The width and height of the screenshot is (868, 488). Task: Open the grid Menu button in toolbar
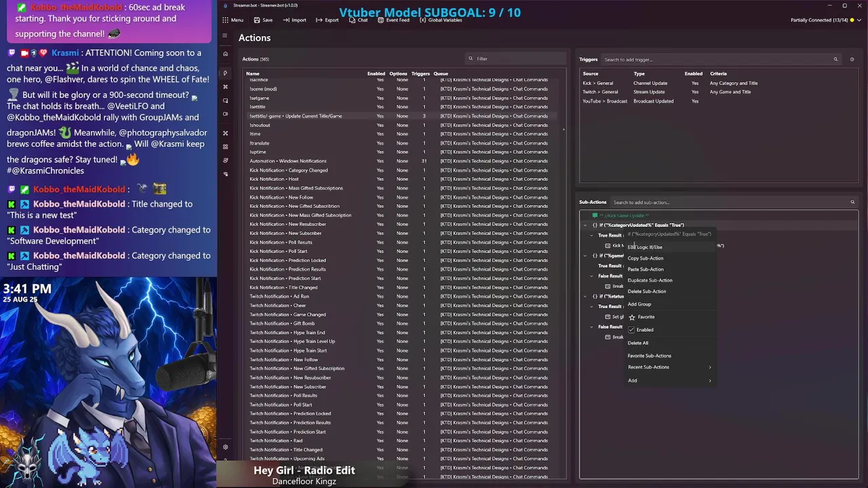(233, 20)
